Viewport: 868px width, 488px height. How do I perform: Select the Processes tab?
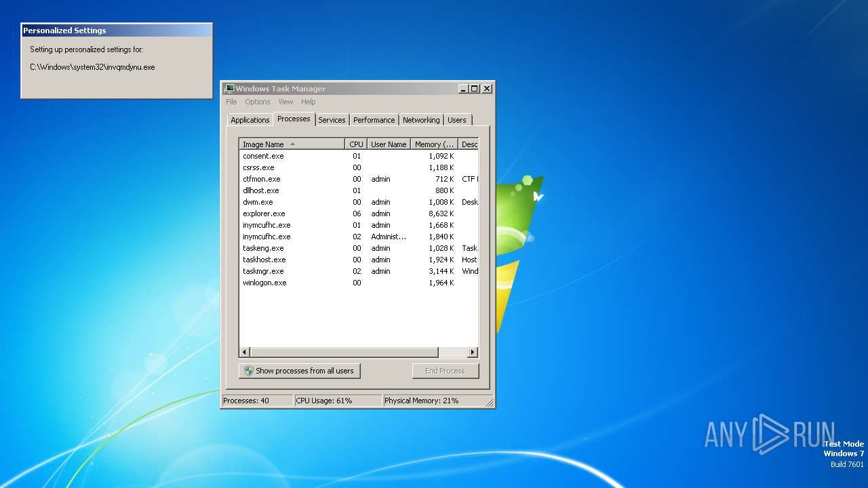point(294,119)
